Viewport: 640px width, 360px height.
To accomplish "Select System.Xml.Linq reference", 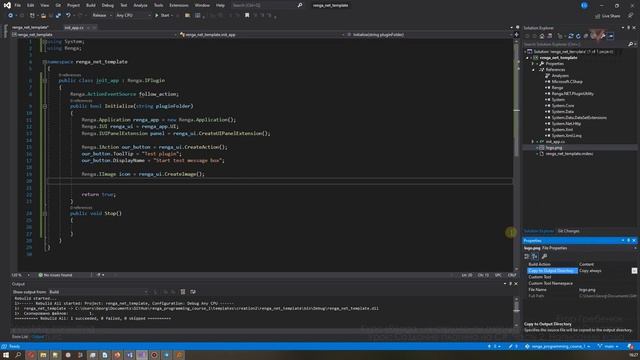I will pos(567,136).
